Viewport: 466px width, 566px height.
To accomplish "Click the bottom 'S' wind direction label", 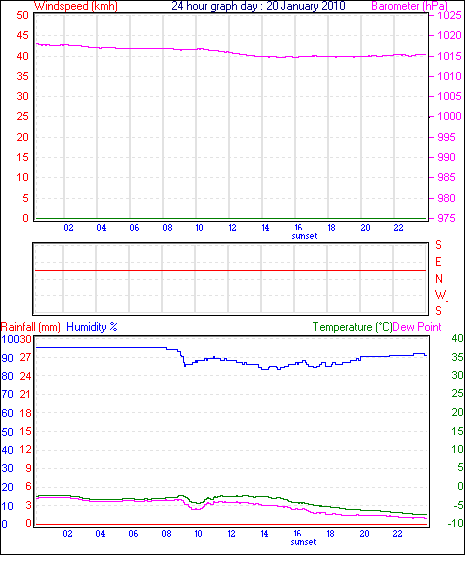I will click(438, 311).
